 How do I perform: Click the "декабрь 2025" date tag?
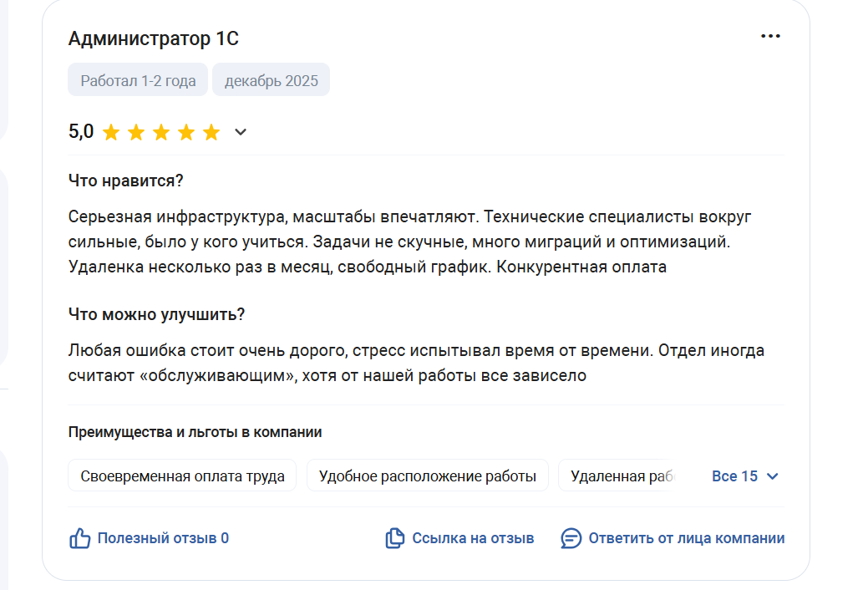(x=272, y=81)
